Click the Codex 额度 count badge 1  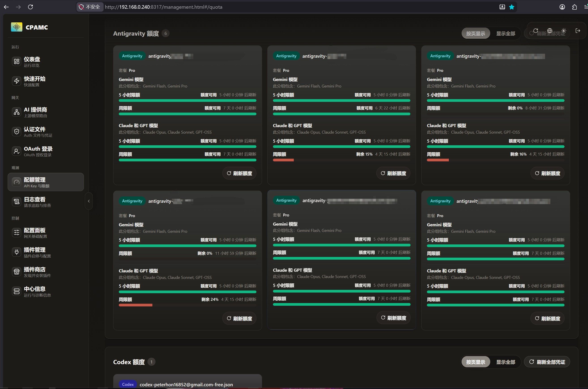(x=151, y=362)
